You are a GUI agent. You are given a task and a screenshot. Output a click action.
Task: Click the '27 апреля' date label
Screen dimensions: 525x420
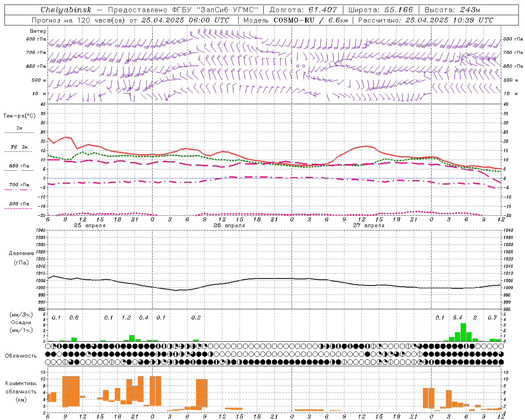click(x=369, y=226)
